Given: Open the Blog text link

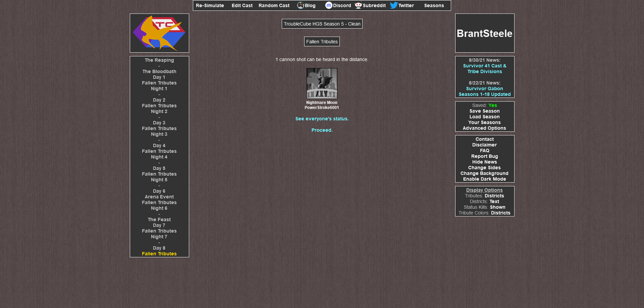Looking at the screenshot, I should [310, 6].
